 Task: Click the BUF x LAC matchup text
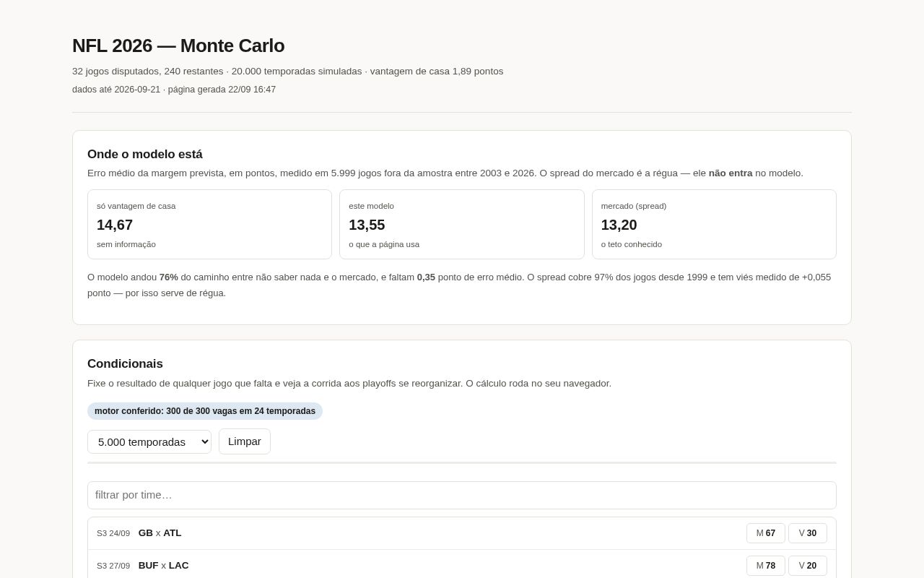pyautogui.click(x=163, y=566)
